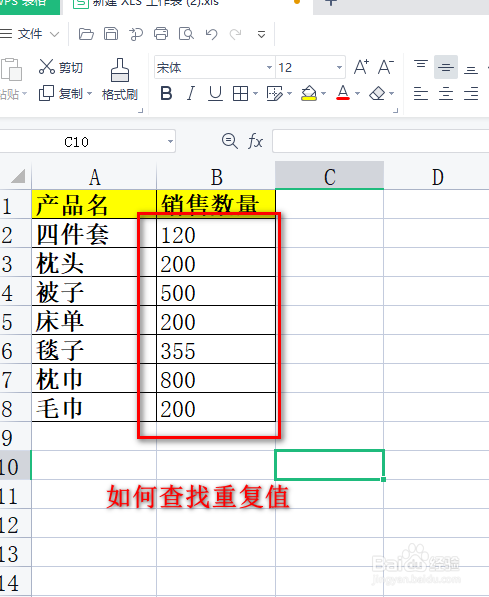
Task: Expand the draw border dropdown arrow
Action: (x=289, y=93)
